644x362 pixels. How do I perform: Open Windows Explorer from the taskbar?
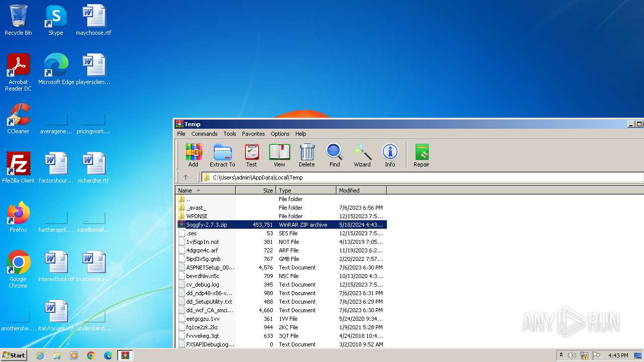pos(57,355)
